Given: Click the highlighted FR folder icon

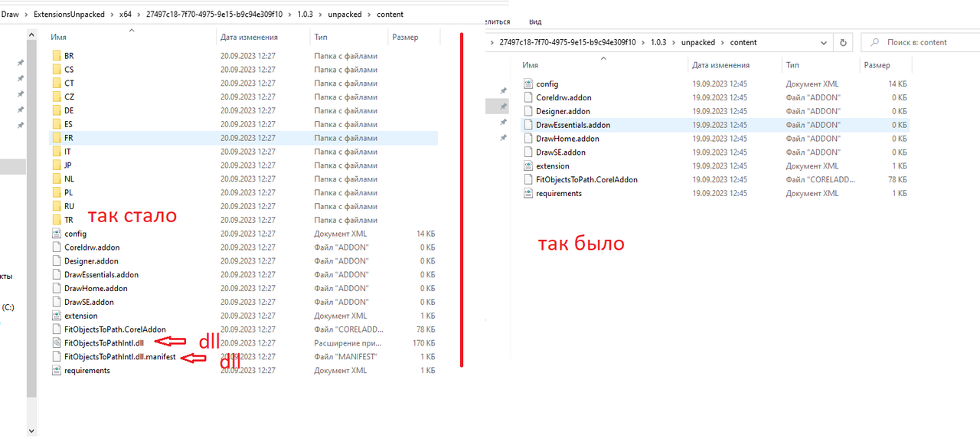Looking at the screenshot, I should (x=57, y=138).
